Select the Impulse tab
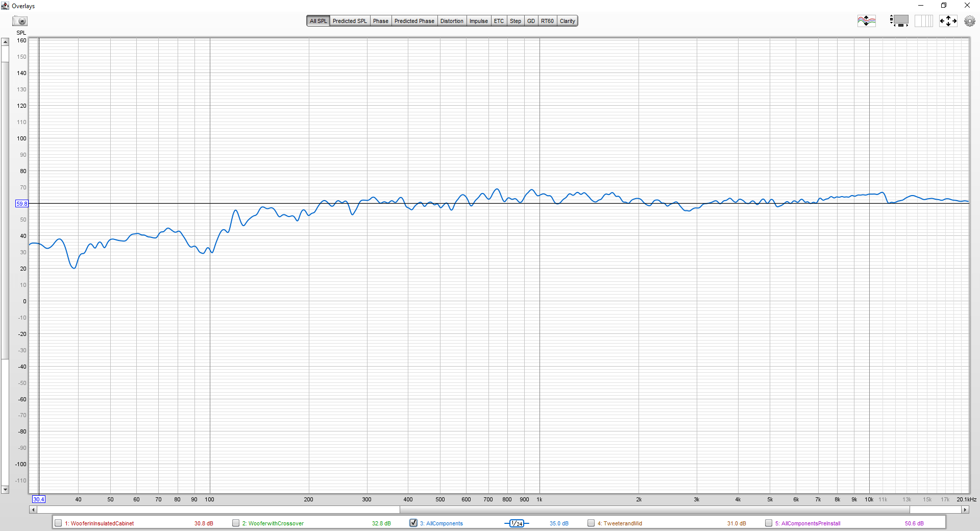This screenshot has width=980, height=531. pyautogui.click(x=479, y=21)
